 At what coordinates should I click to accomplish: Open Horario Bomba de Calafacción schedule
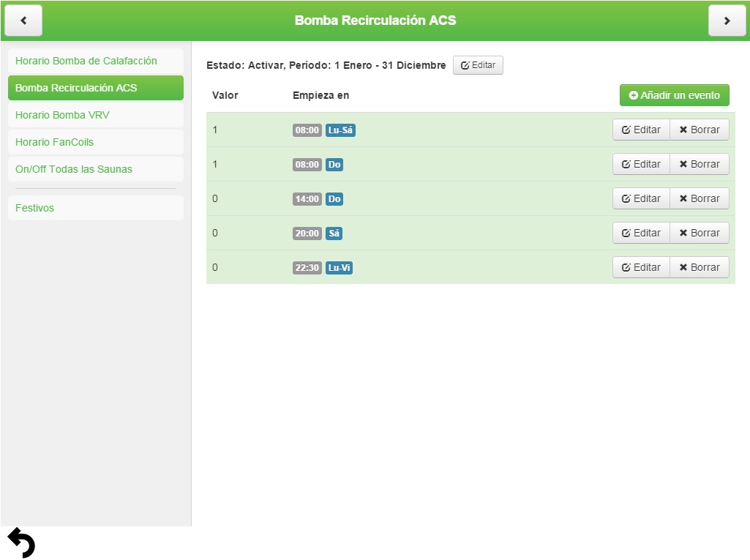(x=95, y=61)
